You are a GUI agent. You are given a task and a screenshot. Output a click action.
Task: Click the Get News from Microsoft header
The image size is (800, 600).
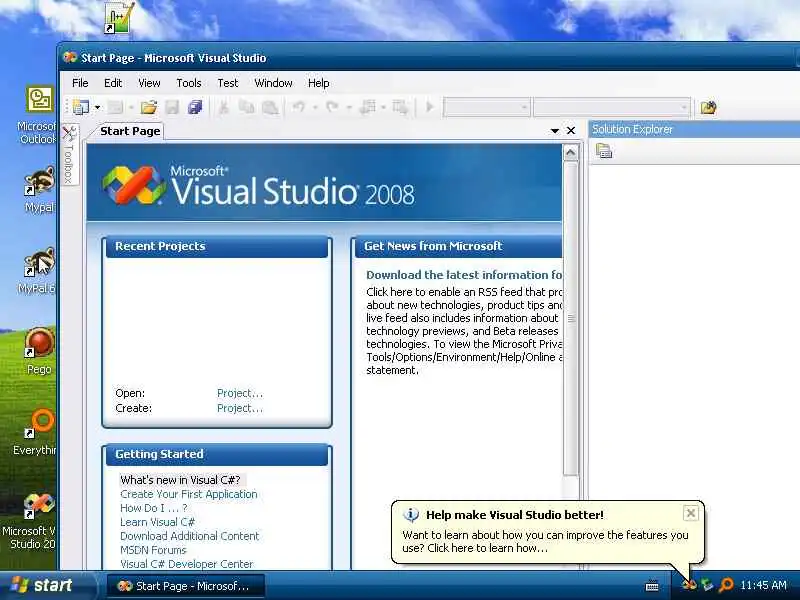click(459, 246)
